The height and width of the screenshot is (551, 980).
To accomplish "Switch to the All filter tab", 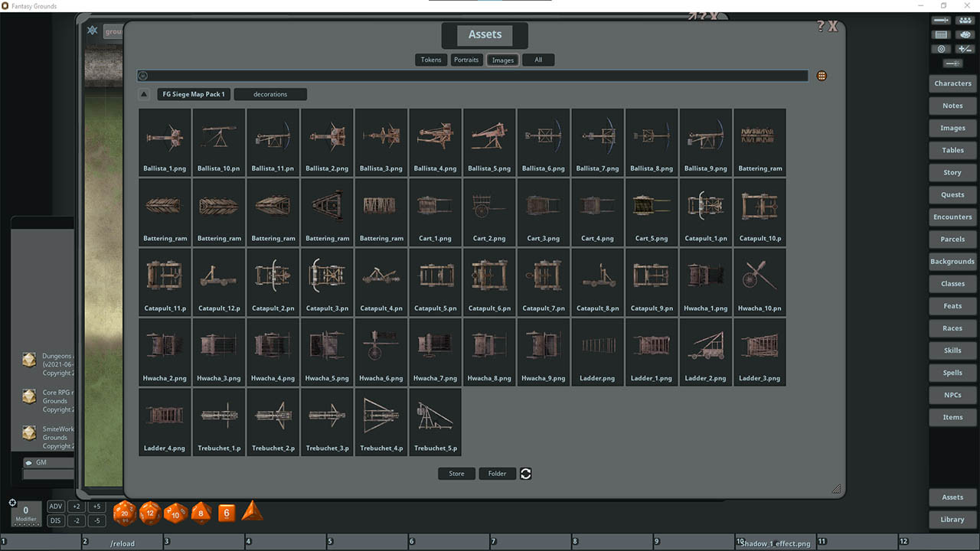I will point(538,59).
